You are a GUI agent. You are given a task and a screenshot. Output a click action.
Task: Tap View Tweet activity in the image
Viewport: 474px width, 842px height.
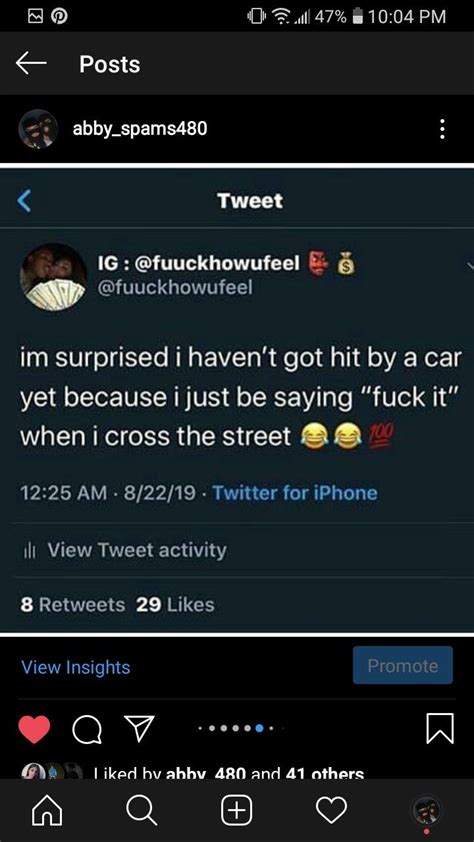(137, 550)
